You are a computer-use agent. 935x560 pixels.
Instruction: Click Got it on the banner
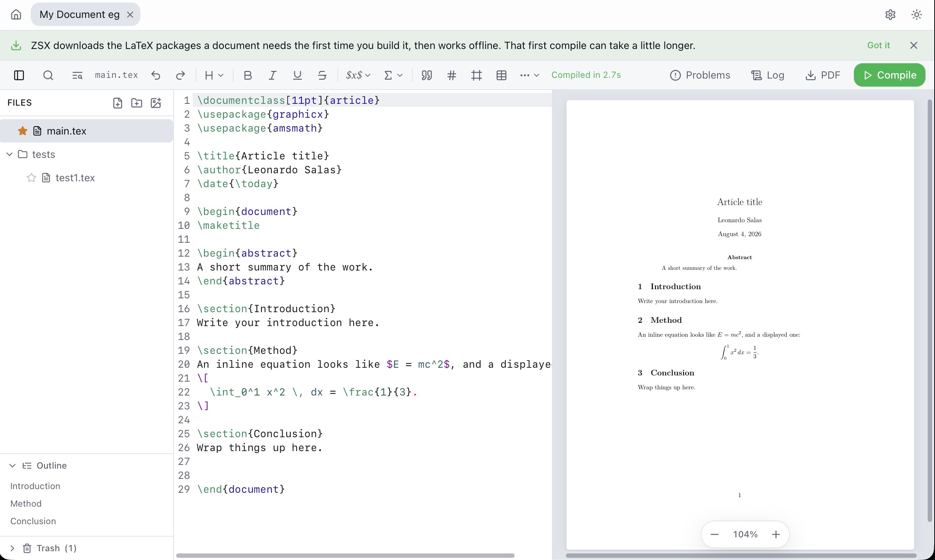coord(878,45)
